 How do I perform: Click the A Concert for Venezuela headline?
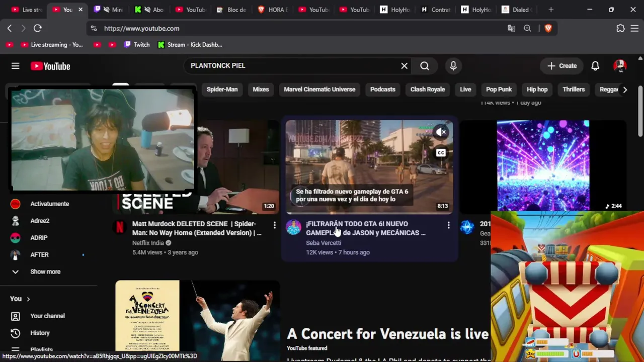pos(388,334)
